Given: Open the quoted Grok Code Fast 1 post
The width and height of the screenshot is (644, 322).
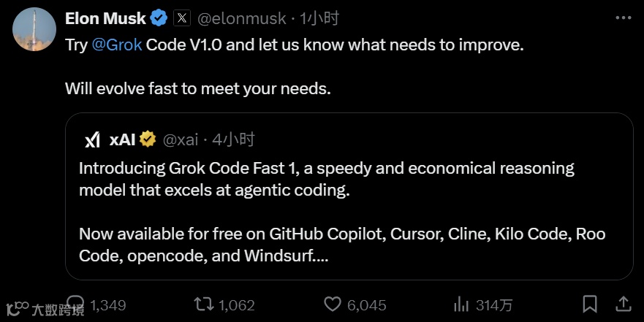Looking at the screenshot, I should (349, 212).
